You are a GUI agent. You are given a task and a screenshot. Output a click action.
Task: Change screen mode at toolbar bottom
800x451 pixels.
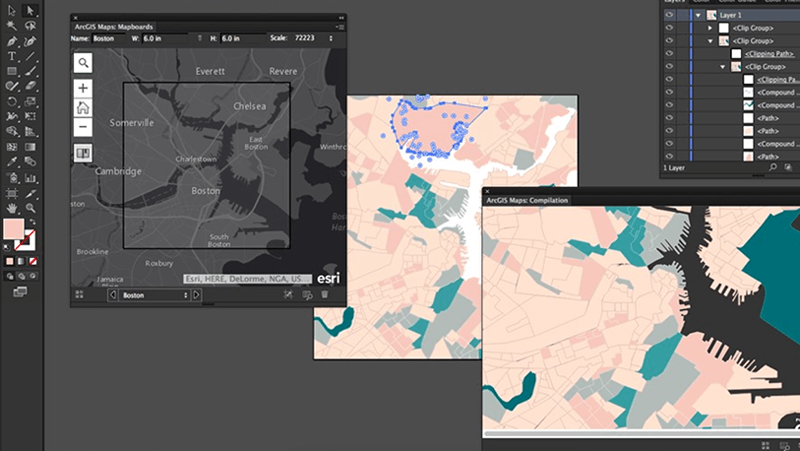click(20, 292)
